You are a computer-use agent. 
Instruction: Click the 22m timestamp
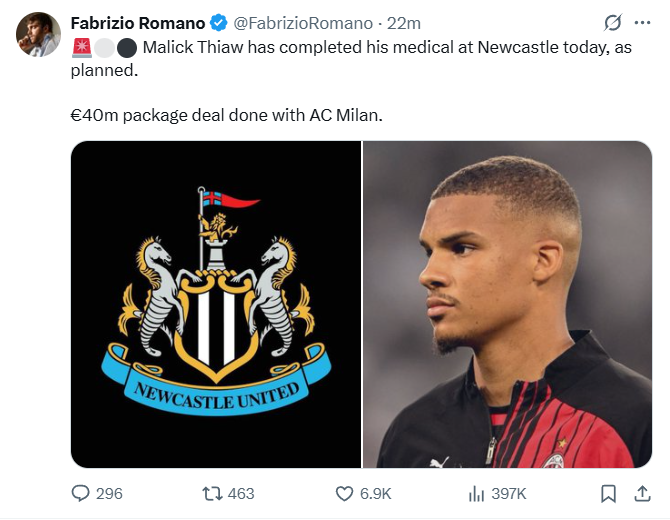pos(403,22)
